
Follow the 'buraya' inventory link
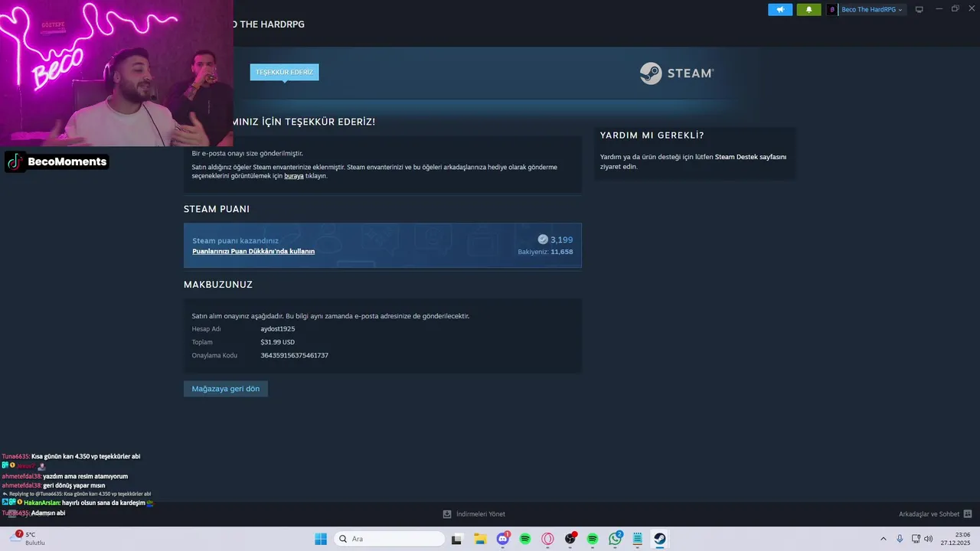(294, 176)
